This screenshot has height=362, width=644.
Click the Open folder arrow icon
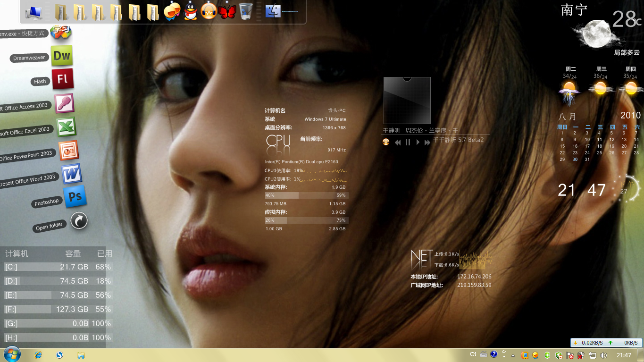click(x=79, y=220)
